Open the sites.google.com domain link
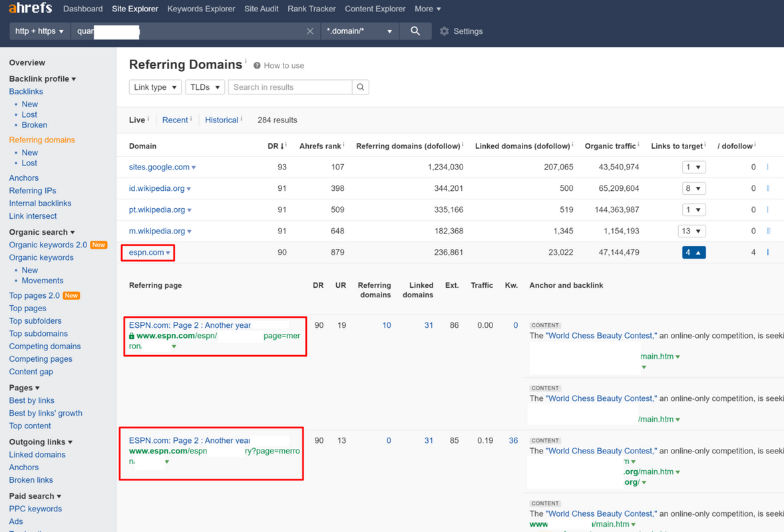 [159, 167]
